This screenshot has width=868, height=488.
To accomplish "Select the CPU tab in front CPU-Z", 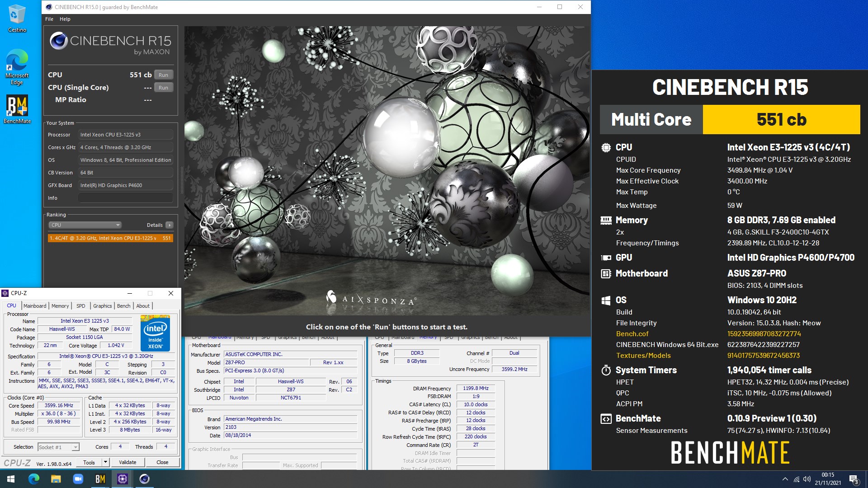I will tap(11, 305).
